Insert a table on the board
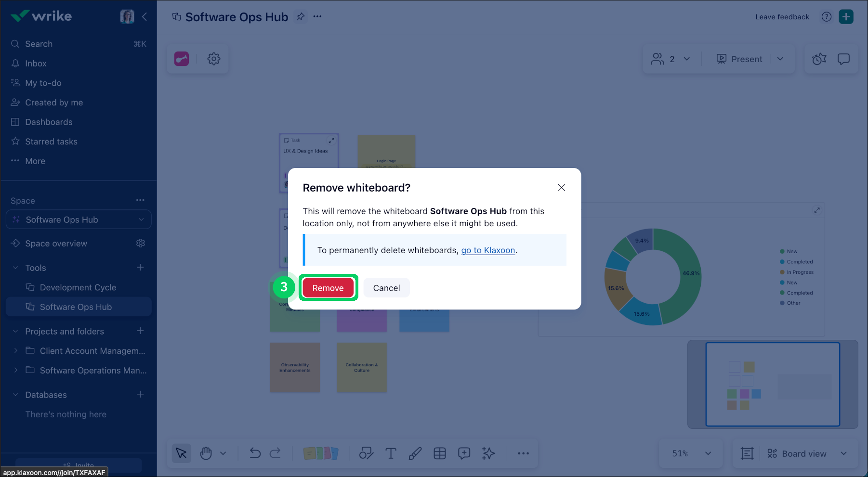The image size is (868, 477). coord(440,453)
